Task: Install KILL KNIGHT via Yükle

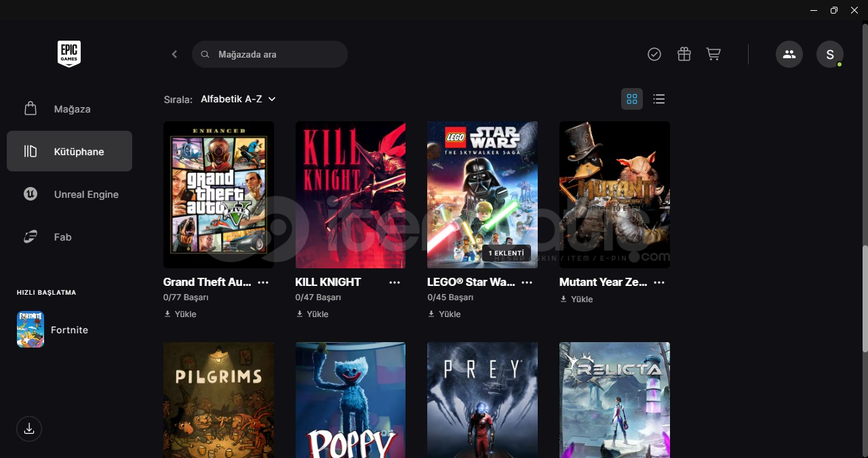Action: click(x=312, y=314)
